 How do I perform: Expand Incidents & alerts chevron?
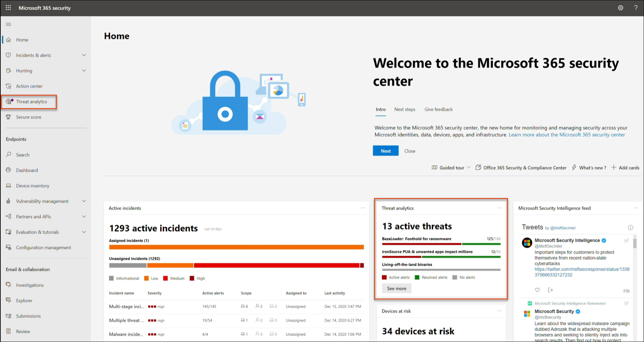pos(84,55)
